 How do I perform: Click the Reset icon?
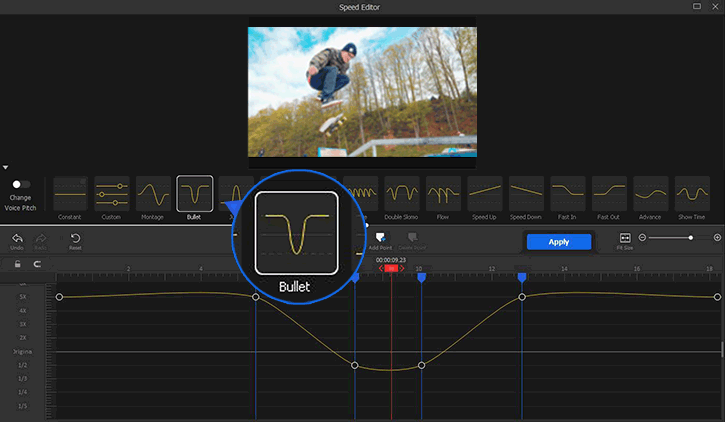pyautogui.click(x=75, y=238)
